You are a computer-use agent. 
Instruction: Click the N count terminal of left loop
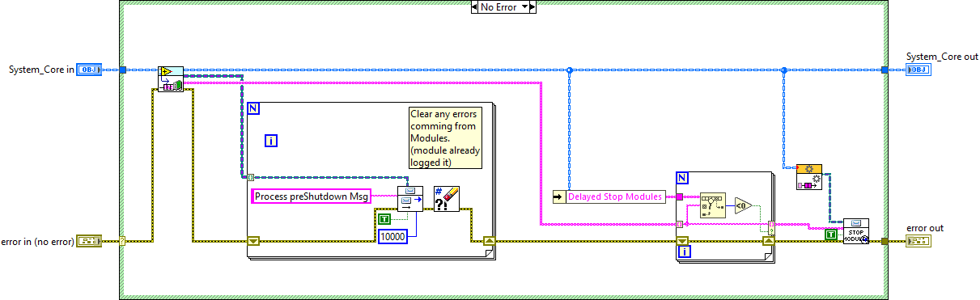point(254,108)
